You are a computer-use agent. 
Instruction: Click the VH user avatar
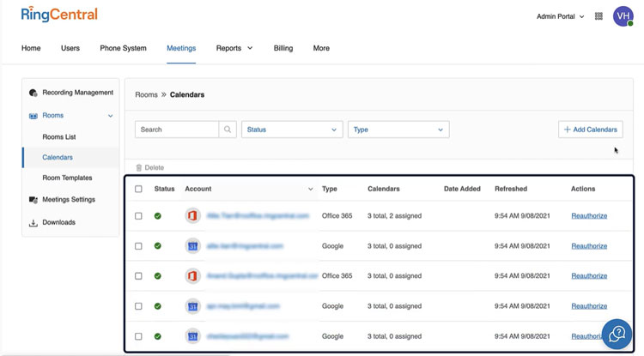click(x=623, y=16)
